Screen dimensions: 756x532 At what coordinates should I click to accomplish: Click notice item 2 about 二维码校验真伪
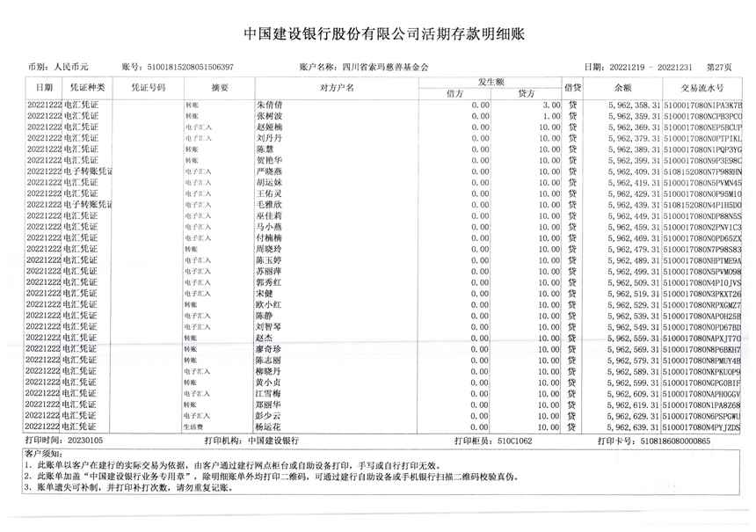[272, 477]
